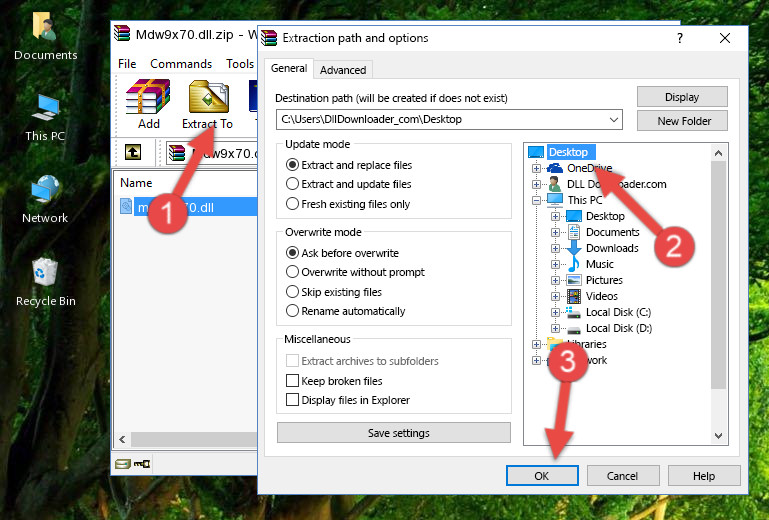This screenshot has width=769, height=520.
Task: Open the Commands menu in WinRAR
Action: coord(181,64)
